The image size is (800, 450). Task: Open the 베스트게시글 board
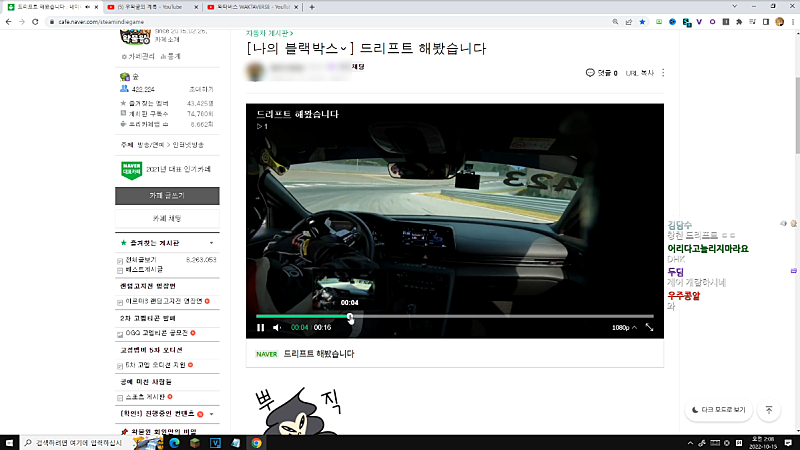144,269
